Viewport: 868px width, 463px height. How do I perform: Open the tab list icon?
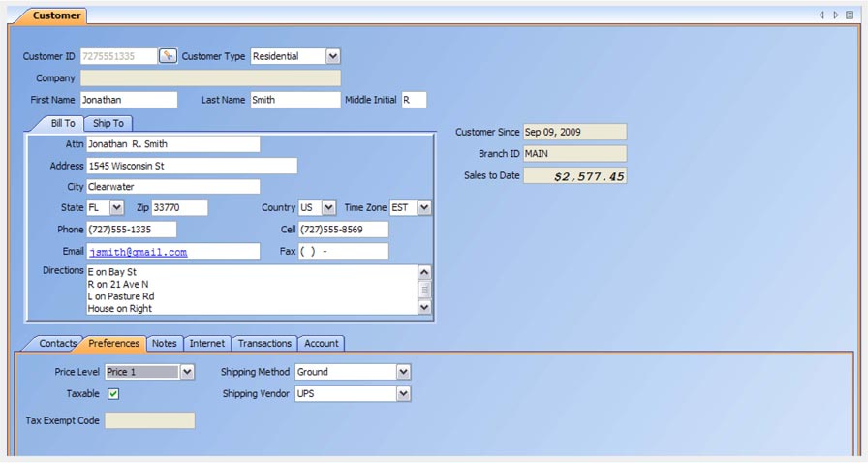(850, 15)
